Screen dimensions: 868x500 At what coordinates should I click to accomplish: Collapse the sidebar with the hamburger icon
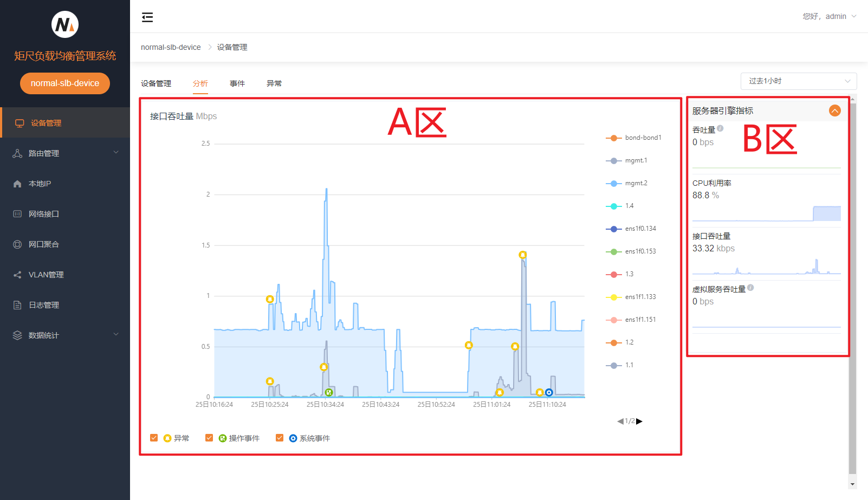click(147, 17)
